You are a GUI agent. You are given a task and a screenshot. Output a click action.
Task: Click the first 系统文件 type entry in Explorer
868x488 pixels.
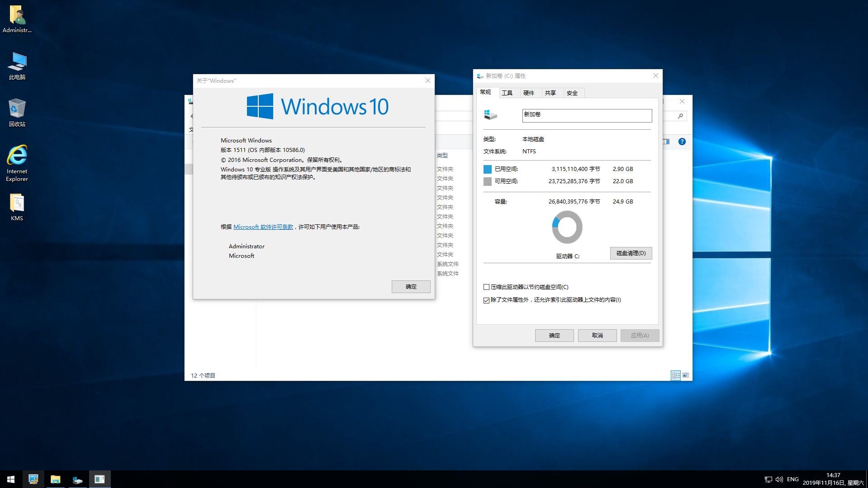pyautogui.click(x=447, y=264)
